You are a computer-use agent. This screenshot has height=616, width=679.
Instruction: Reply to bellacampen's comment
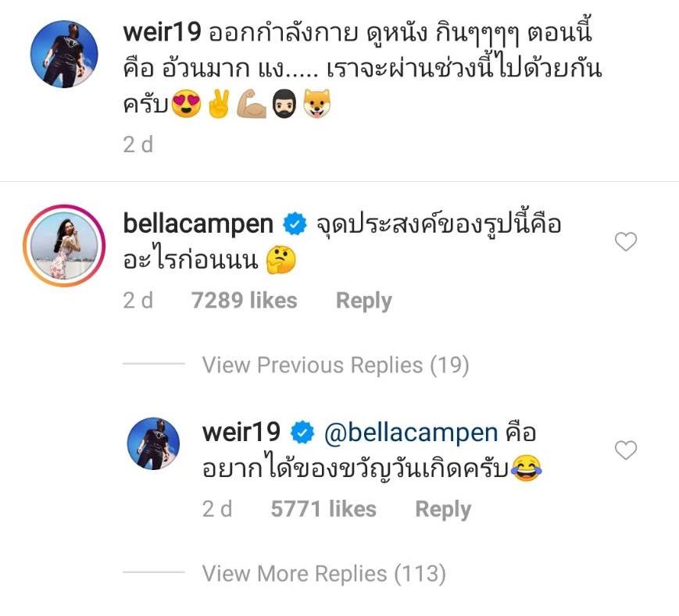click(x=364, y=301)
